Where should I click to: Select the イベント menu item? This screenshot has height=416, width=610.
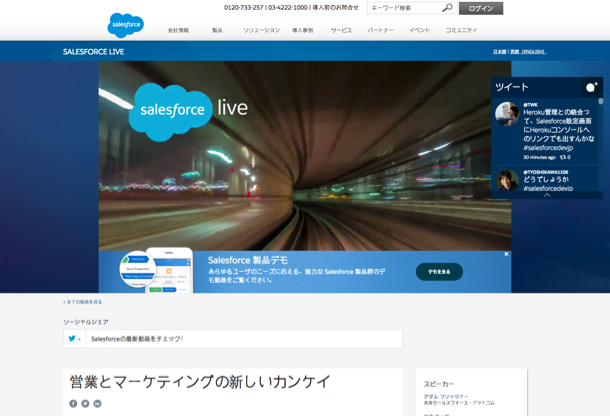[419, 30]
